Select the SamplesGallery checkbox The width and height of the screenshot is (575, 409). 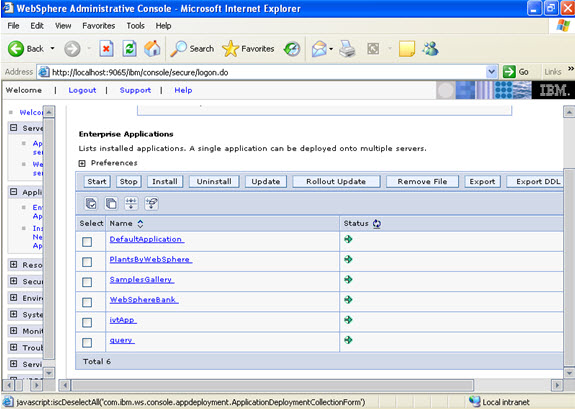[87, 282]
